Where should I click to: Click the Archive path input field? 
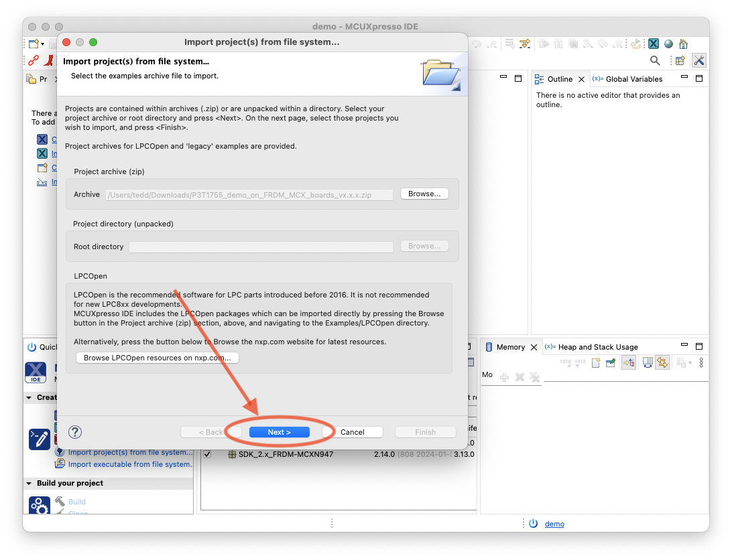coord(249,195)
